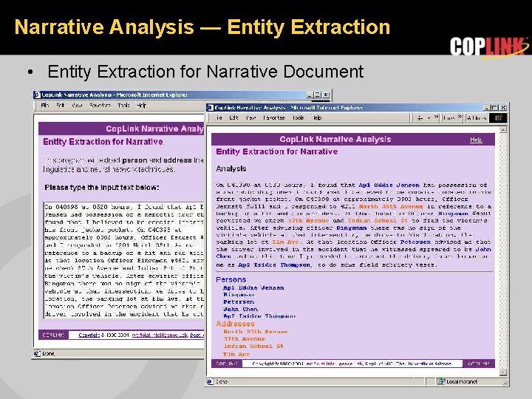Open the View menu in the front window

click(x=250, y=117)
